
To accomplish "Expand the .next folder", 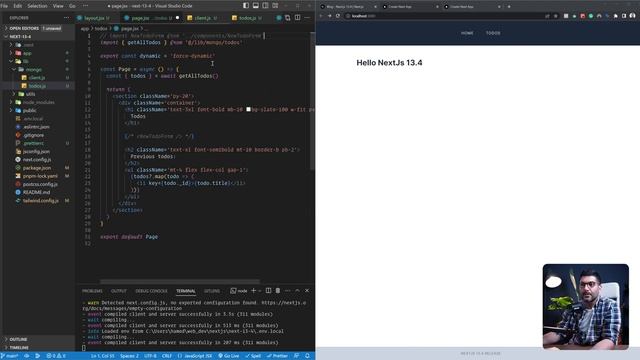I will point(38,45).
